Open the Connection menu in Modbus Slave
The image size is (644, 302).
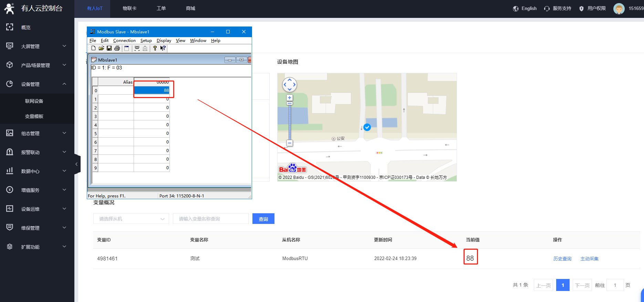[124, 41]
